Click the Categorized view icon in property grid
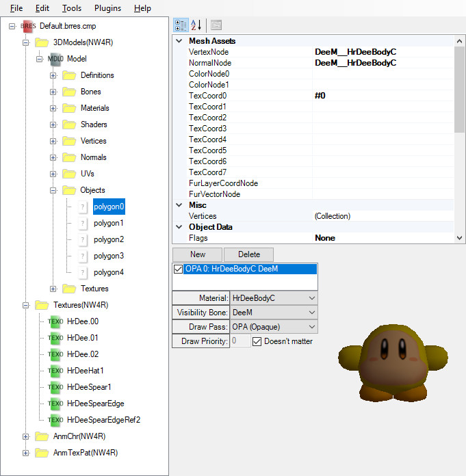Image resolution: width=466 pixels, height=476 pixels. 181,25
